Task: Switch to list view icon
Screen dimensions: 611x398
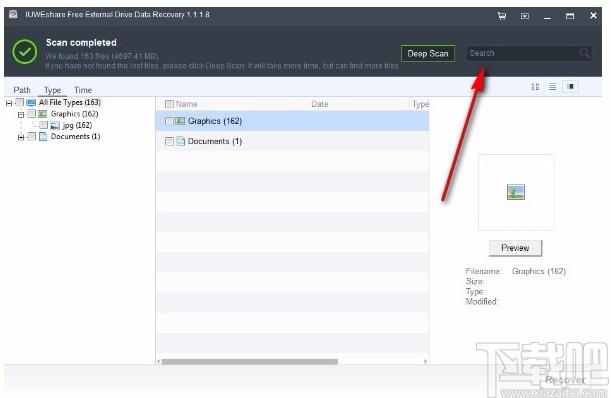Action: (553, 87)
